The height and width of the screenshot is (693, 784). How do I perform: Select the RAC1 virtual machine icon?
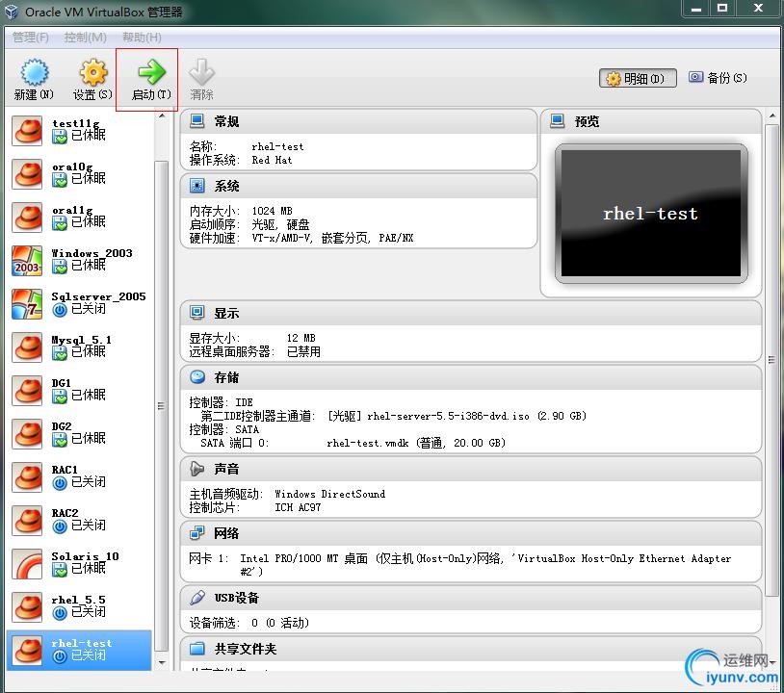point(28,477)
